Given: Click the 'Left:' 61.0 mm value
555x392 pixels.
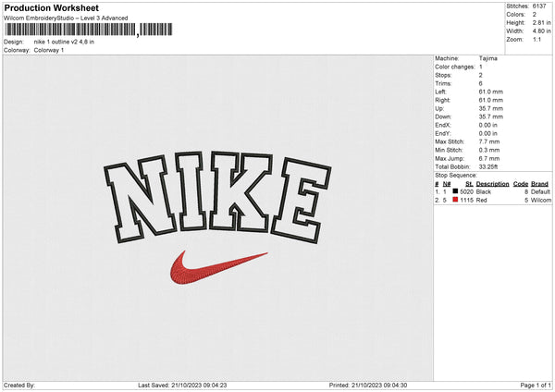Looking at the screenshot, I should (x=491, y=92).
